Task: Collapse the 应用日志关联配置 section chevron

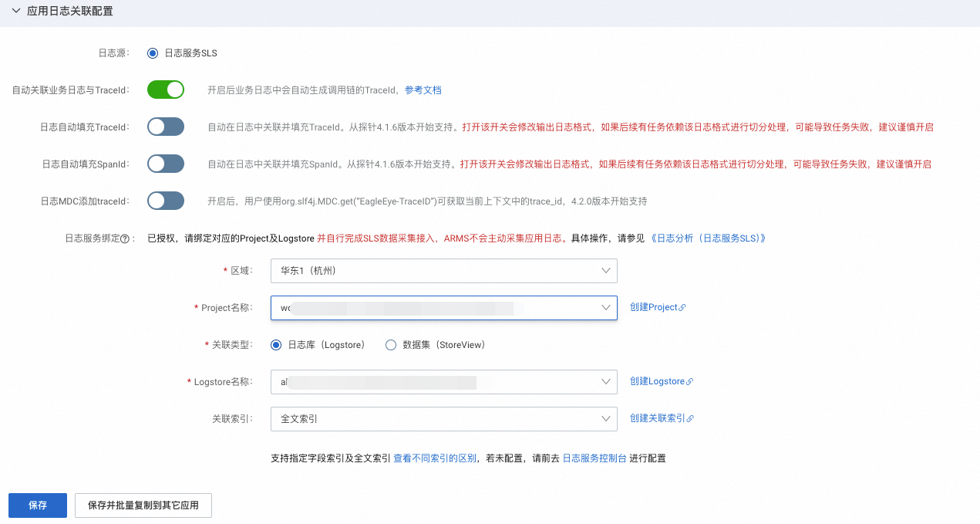Action: pyautogui.click(x=15, y=12)
